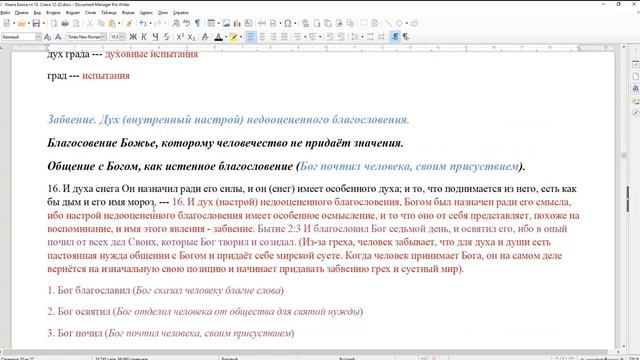Redo the last undone action
The image size is (640, 360).
(x=158, y=23)
